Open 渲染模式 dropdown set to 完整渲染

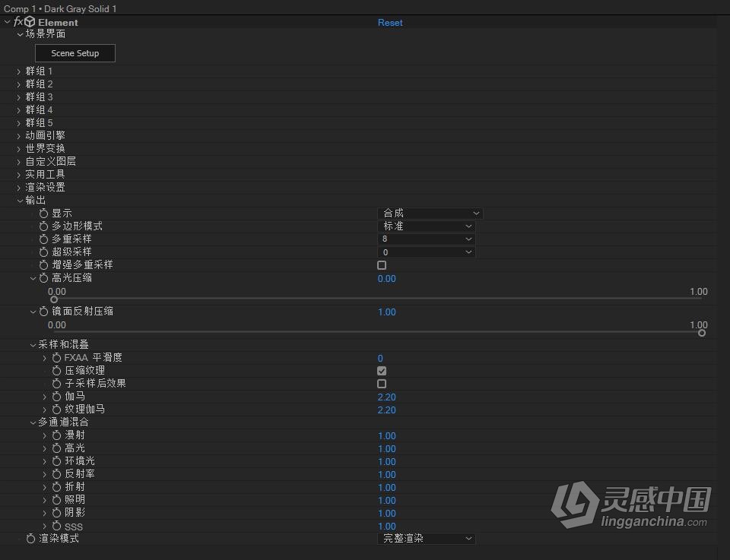(426, 539)
